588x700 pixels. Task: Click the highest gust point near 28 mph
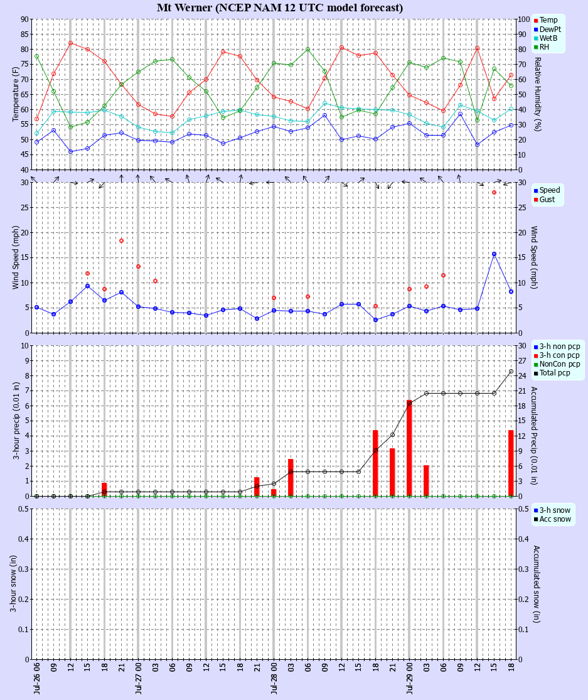(x=494, y=192)
